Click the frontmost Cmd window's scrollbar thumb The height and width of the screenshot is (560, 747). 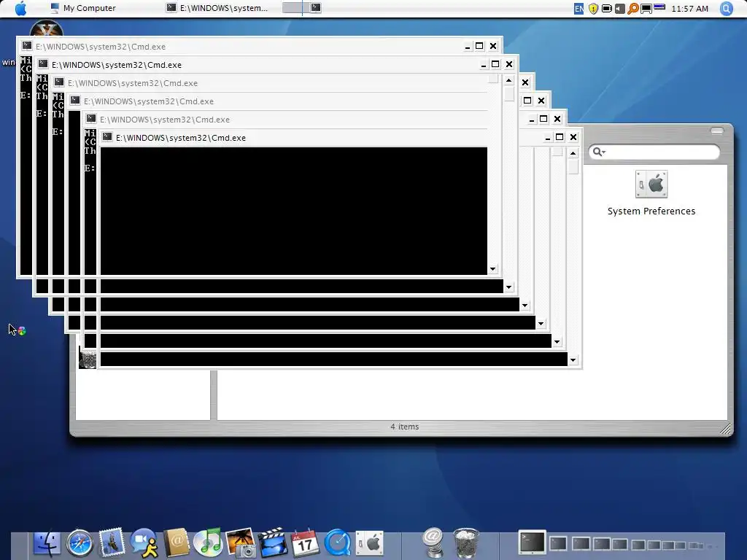click(573, 166)
